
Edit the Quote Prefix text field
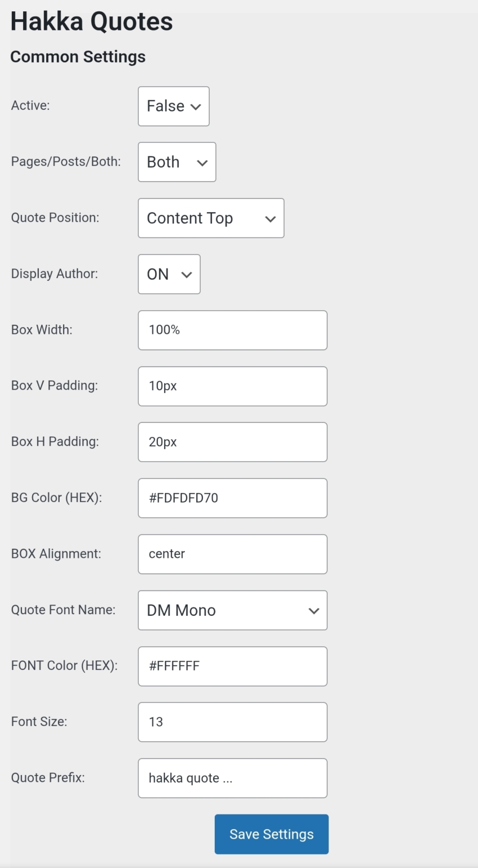(232, 778)
